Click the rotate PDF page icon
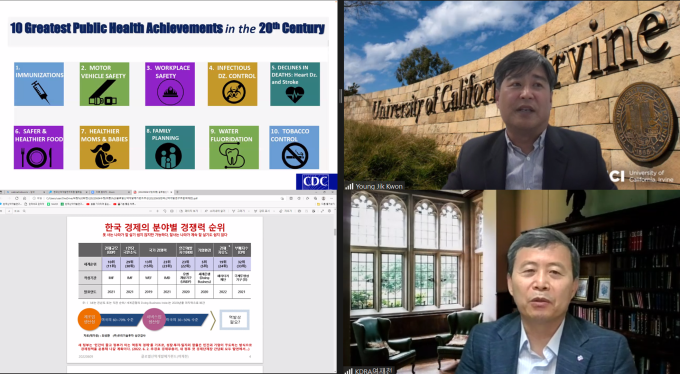The height and width of the screenshot is (374, 680). pos(165,211)
